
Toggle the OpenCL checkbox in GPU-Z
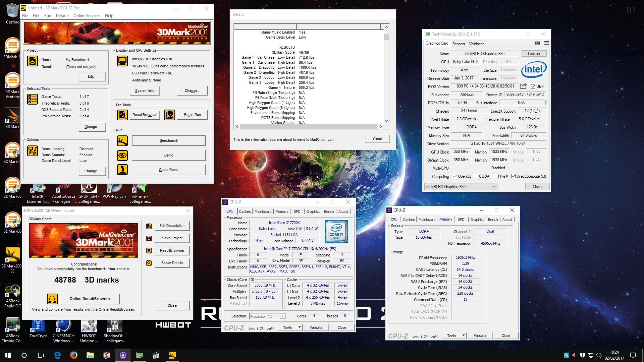pyautogui.click(x=455, y=176)
